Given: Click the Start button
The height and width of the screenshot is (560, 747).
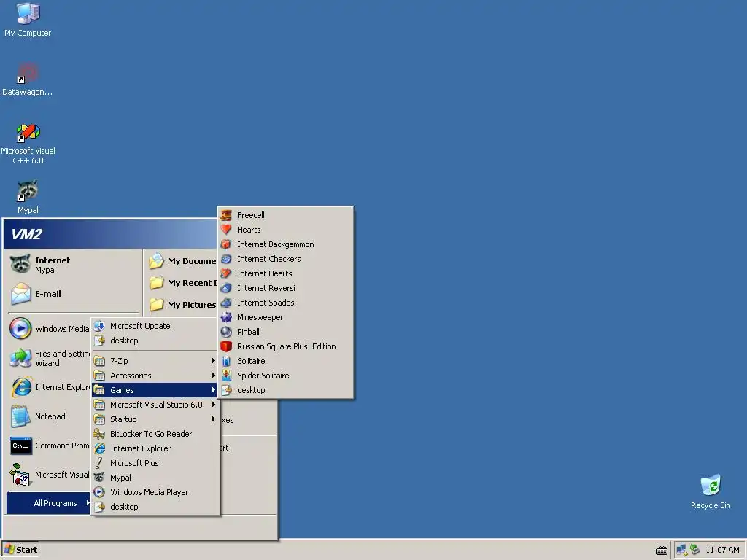Looking at the screenshot, I should click(20, 550).
